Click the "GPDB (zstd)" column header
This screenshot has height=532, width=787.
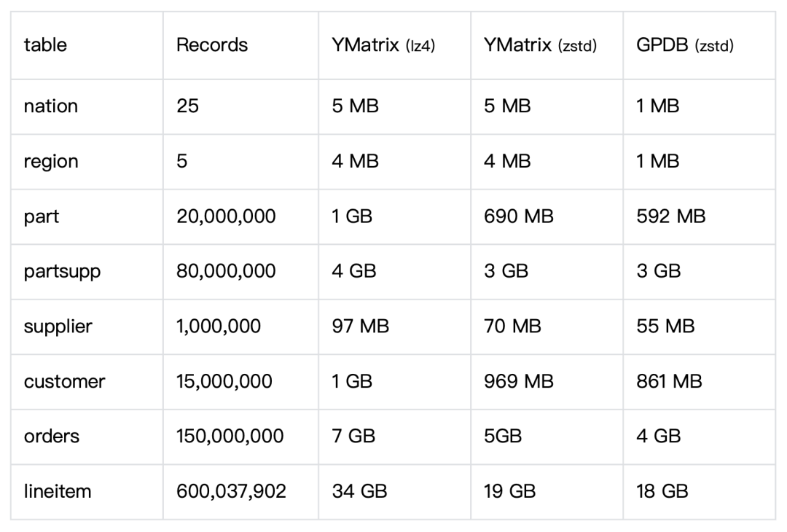[684, 45]
